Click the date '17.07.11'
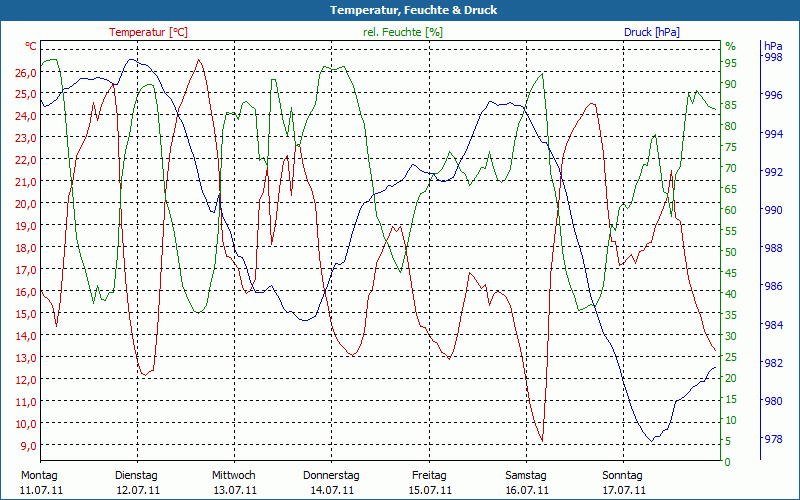800x500 pixels. coord(624,490)
